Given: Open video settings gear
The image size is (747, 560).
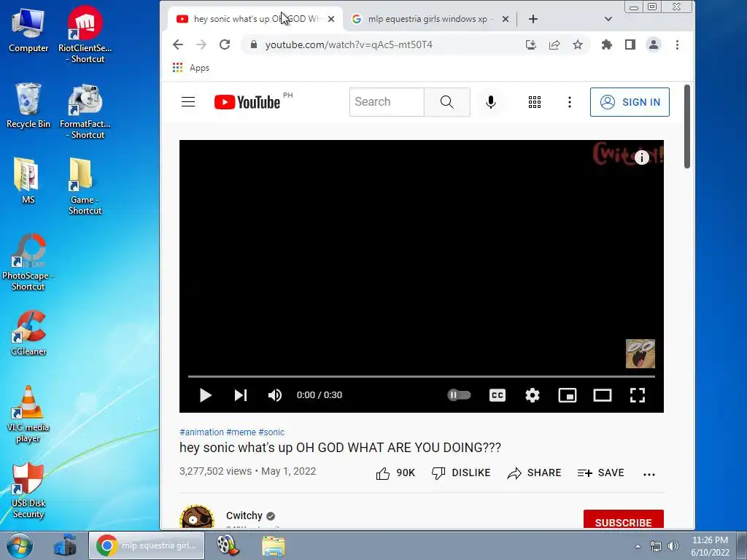Looking at the screenshot, I should pyautogui.click(x=532, y=395).
